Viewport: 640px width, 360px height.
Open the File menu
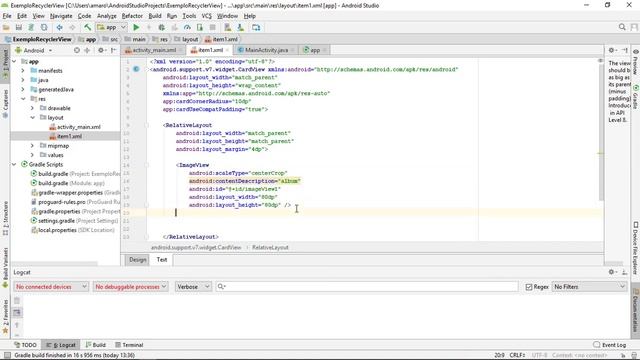coord(7,16)
